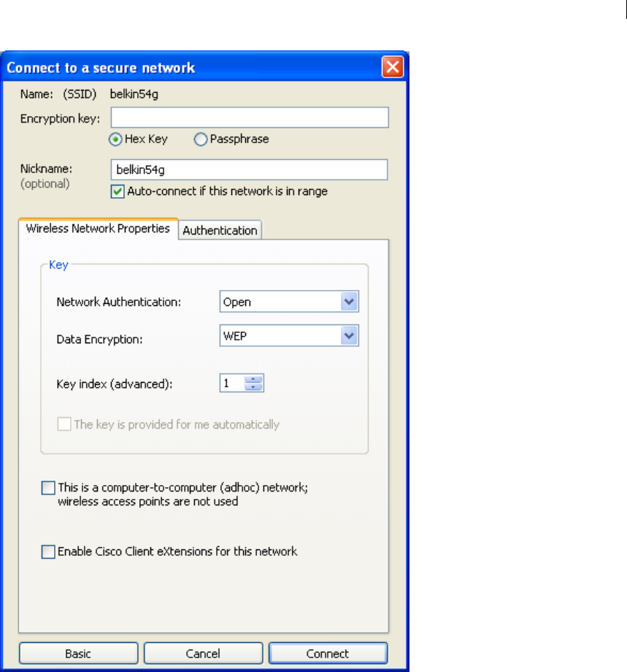Viewport: 627px width, 672px height.
Task: Close the Connect to a secure network dialog
Action: coord(392,67)
